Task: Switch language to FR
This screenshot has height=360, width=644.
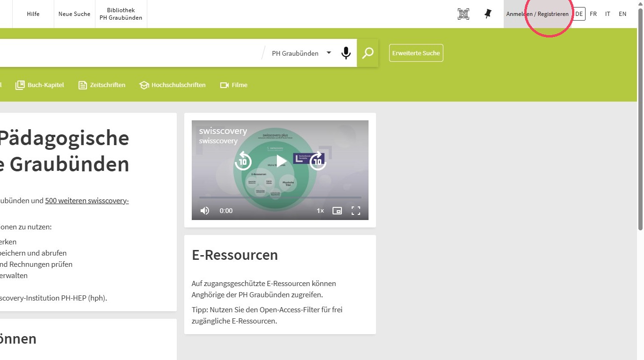Action: click(593, 14)
